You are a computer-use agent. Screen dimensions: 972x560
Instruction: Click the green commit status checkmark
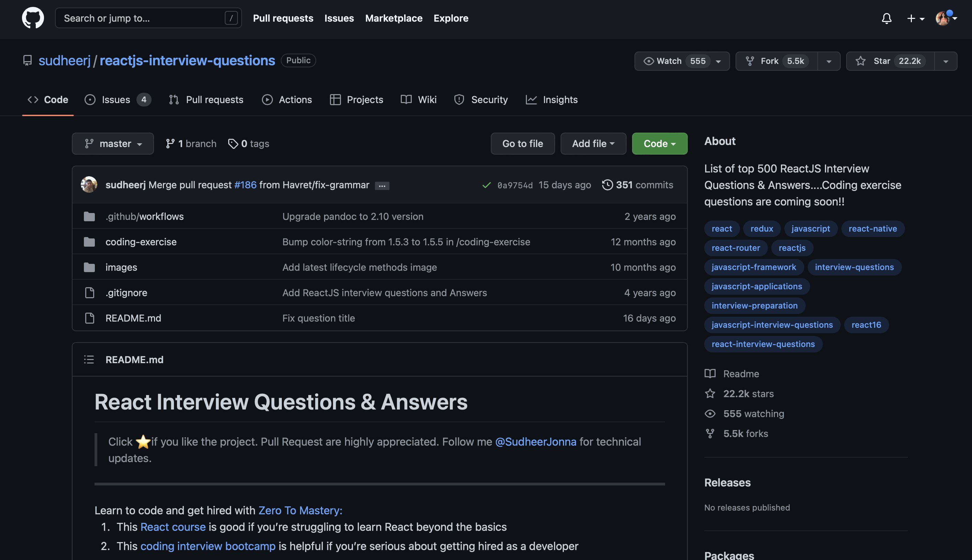coord(486,185)
